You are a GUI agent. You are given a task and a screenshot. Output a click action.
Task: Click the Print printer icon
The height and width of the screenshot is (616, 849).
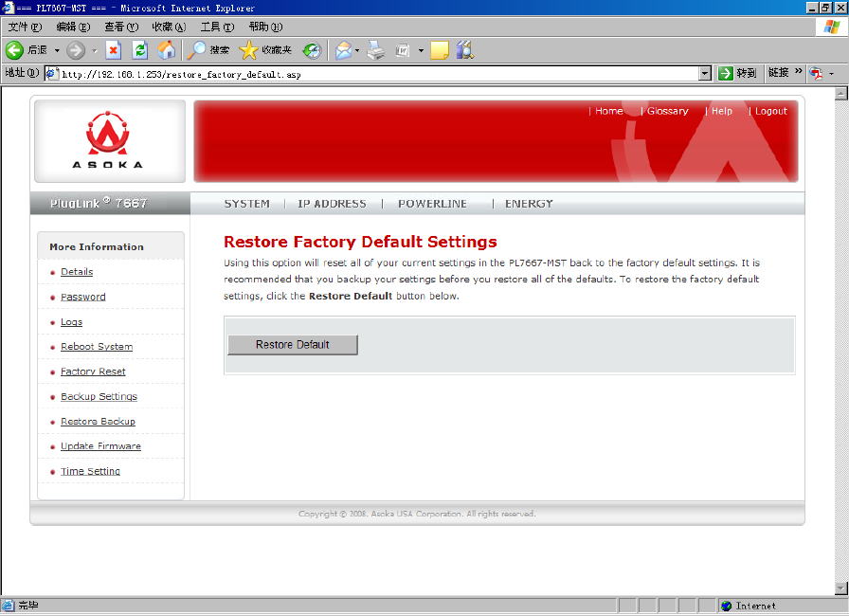click(x=376, y=50)
